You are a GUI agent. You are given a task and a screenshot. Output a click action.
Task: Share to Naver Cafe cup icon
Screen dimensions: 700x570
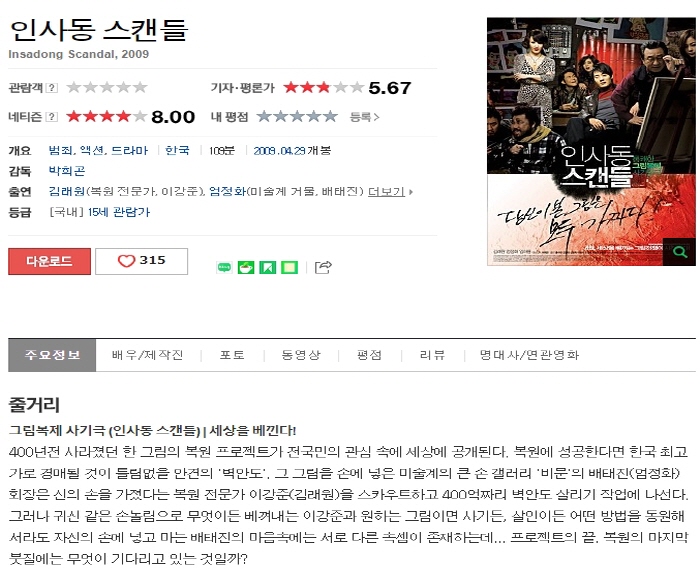246,268
